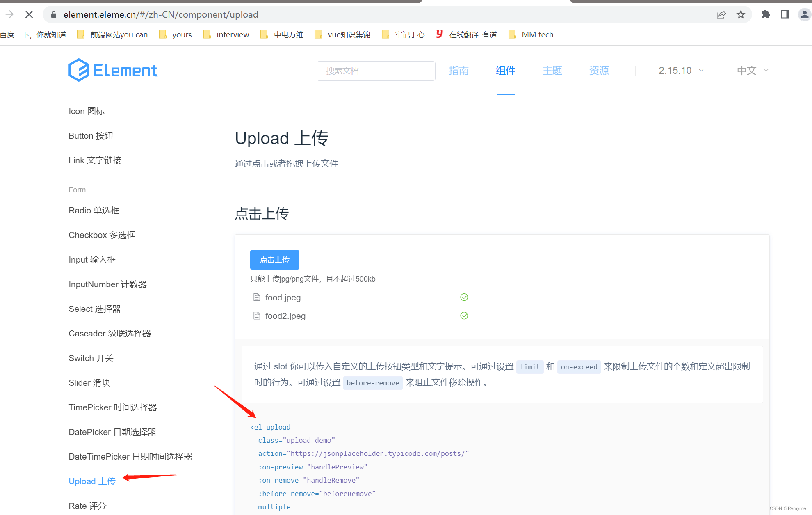This screenshot has height=515, width=812.
Task: Go to Slider 滑块 in sidebar
Action: pos(89,383)
